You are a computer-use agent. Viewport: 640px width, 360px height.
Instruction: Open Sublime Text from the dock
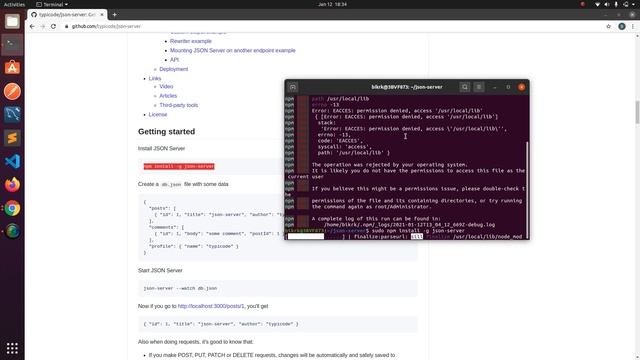pyautogui.click(x=12, y=138)
